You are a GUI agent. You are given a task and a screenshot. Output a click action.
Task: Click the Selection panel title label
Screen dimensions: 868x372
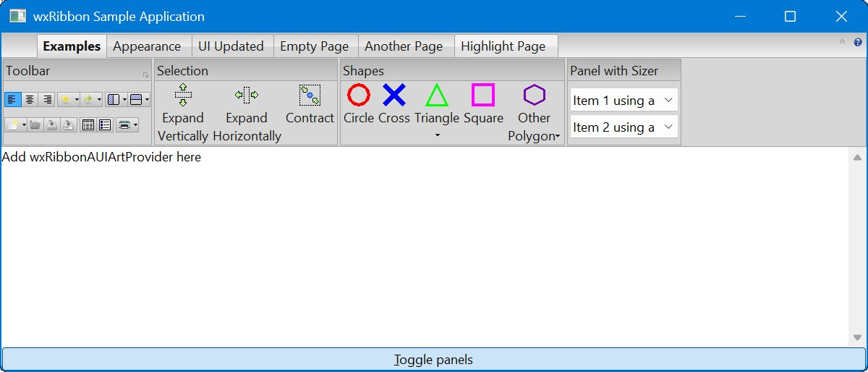[182, 71]
